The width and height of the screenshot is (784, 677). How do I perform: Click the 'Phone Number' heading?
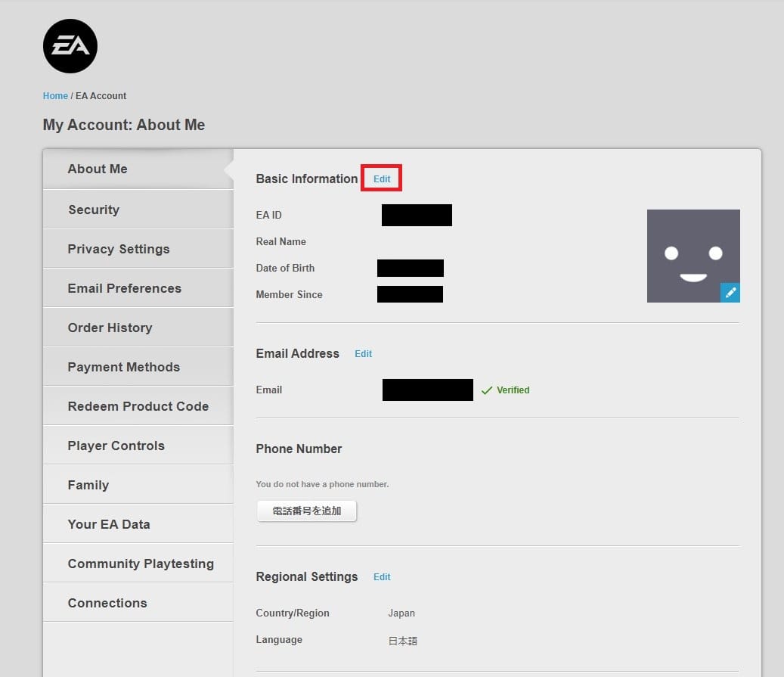click(299, 449)
